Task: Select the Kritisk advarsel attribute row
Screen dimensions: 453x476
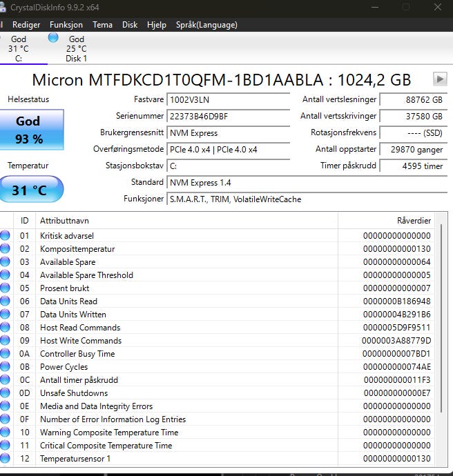Action: [x=217, y=235]
